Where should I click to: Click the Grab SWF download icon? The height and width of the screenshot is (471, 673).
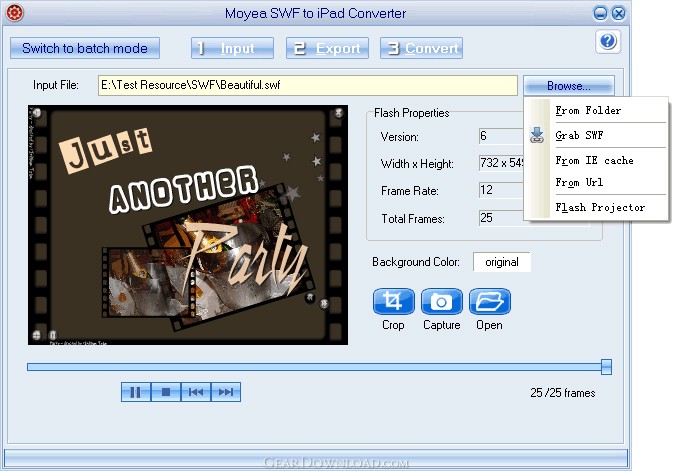pyautogui.click(x=537, y=135)
